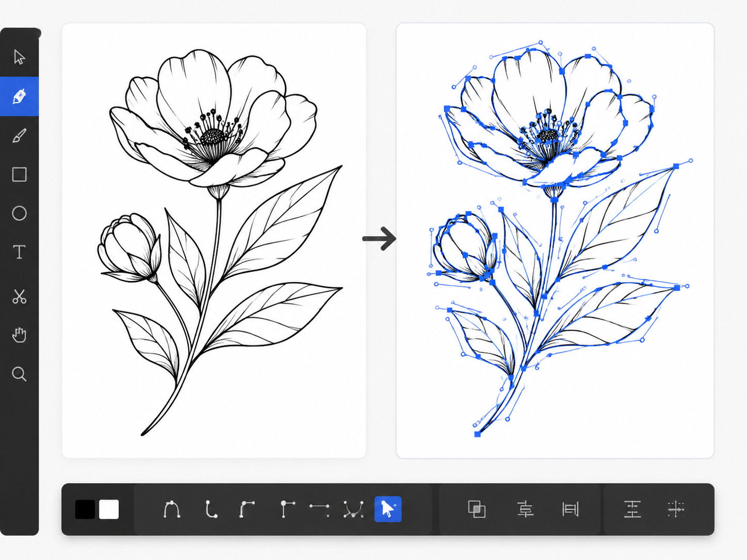The width and height of the screenshot is (747, 560).
Task: Select the Text tool
Action: (x=19, y=252)
